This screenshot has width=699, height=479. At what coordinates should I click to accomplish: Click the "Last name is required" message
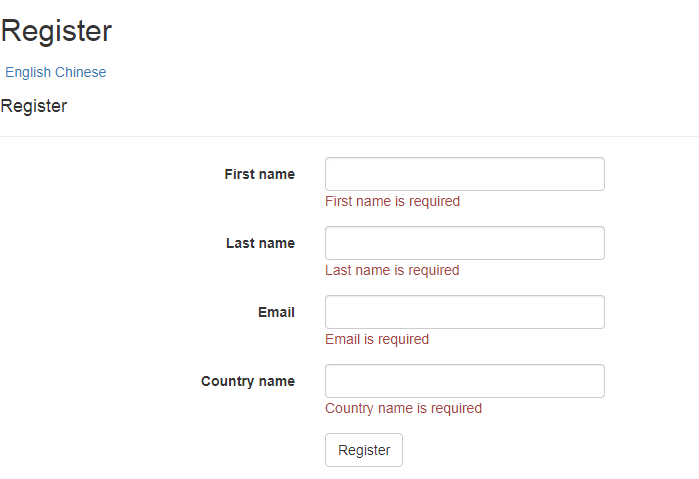[x=392, y=270]
